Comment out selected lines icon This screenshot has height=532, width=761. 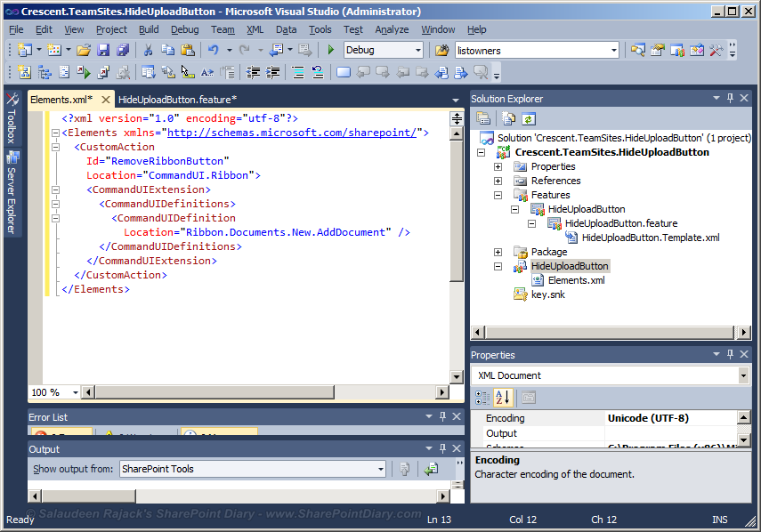tap(298, 73)
